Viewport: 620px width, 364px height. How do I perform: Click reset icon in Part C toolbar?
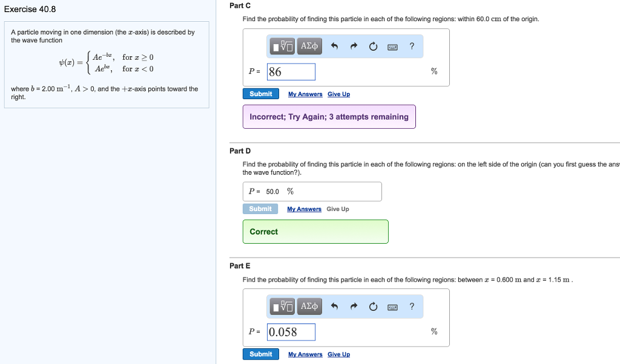click(x=373, y=47)
